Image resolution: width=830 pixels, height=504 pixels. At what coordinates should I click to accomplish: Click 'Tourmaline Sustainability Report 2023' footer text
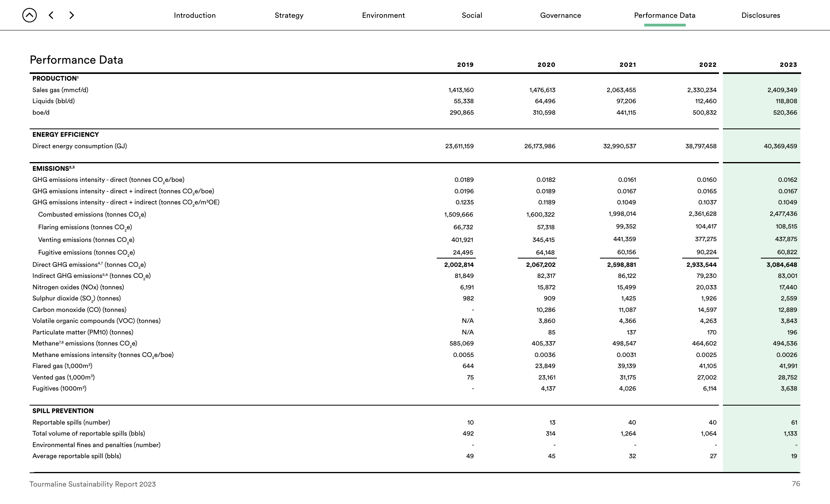click(x=92, y=484)
